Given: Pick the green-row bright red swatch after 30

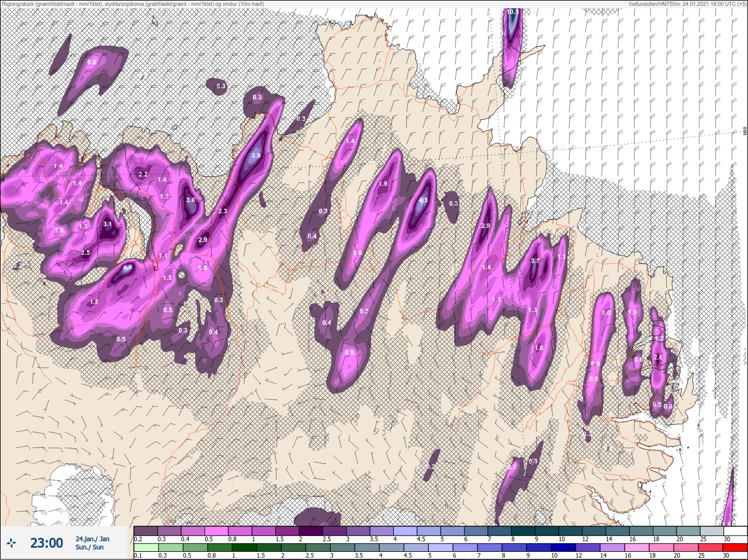Looking at the screenshot, I should 735,547.
